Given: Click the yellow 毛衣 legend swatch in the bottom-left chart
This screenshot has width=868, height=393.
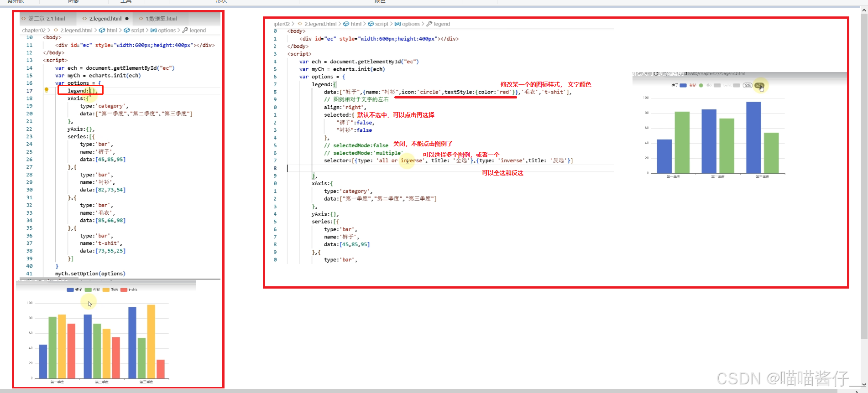Looking at the screenshot, I should coord(106,290).
